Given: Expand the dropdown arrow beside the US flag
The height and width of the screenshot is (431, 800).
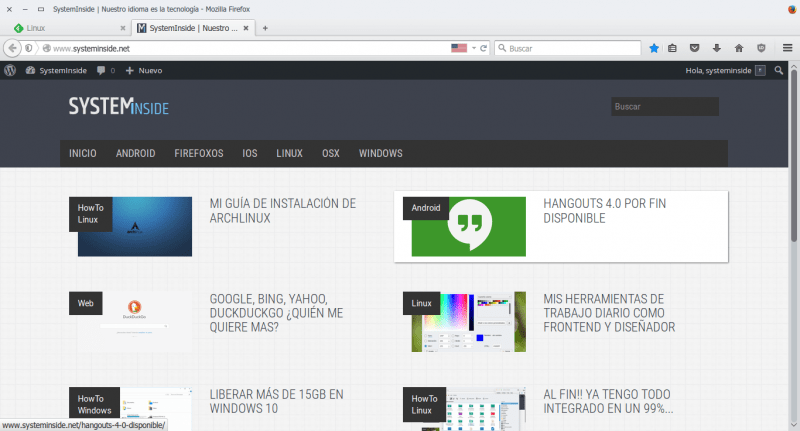Looking at the screenshot, I should 473,47.
